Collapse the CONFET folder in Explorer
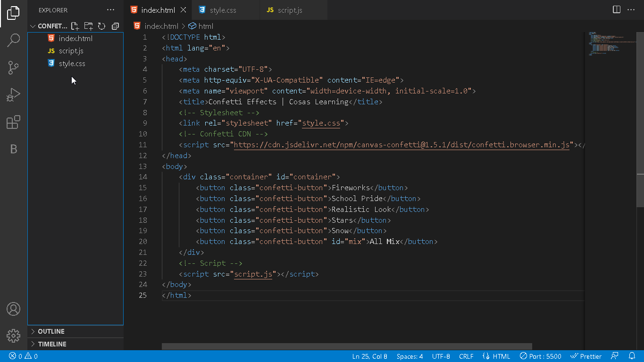 click(33, 26)
